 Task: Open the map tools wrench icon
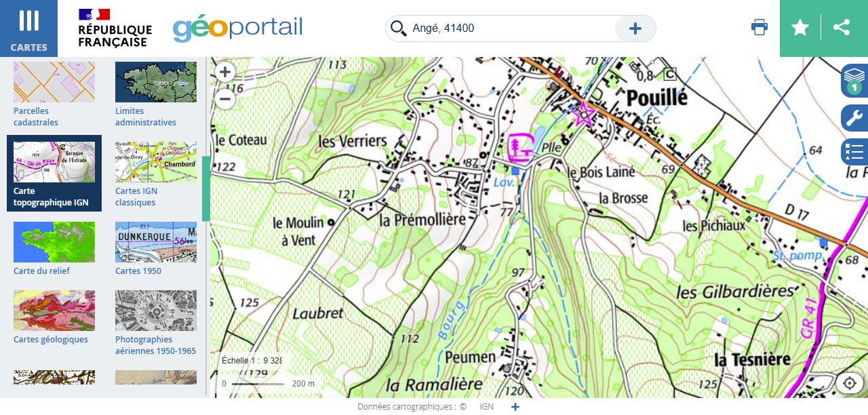(854, 118)
